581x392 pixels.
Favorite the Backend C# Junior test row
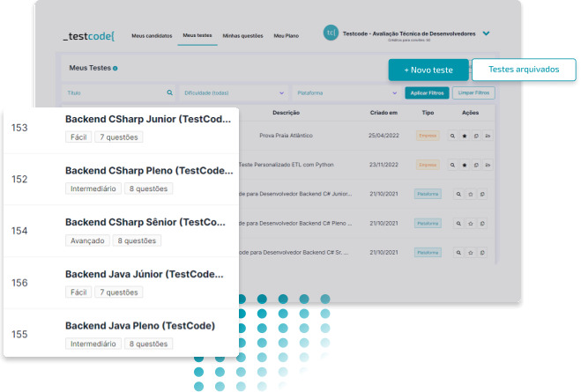click(x=470, y=194)
